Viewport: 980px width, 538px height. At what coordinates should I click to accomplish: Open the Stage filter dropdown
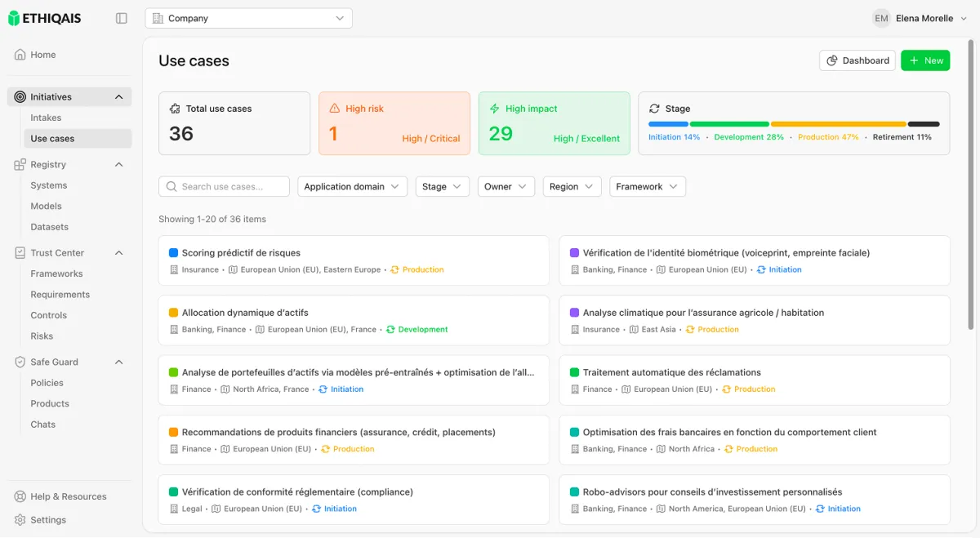tap(442, 187)
